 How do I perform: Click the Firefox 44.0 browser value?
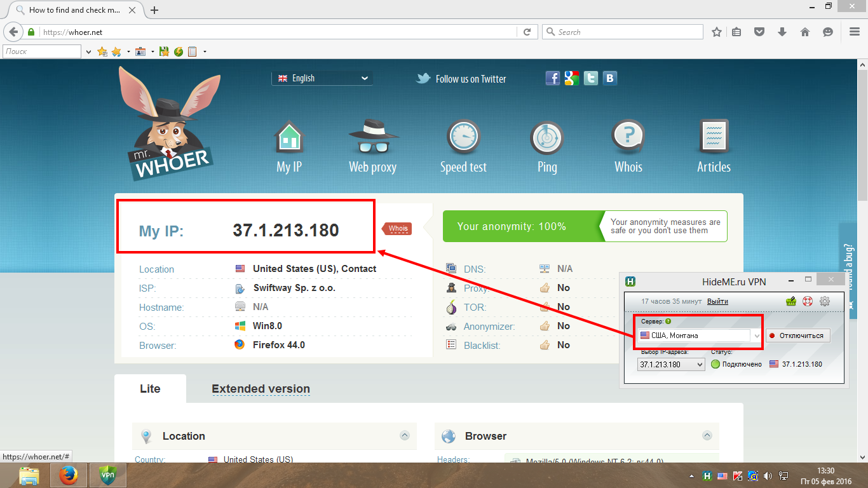coord(279,345)
